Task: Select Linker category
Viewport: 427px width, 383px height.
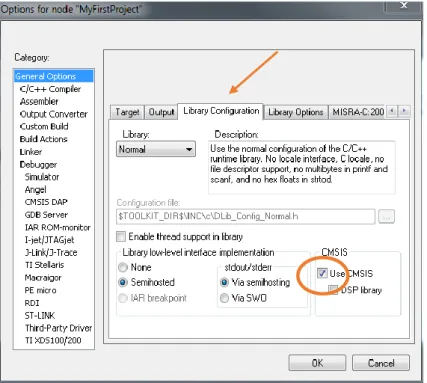Action: pos(31,152)
